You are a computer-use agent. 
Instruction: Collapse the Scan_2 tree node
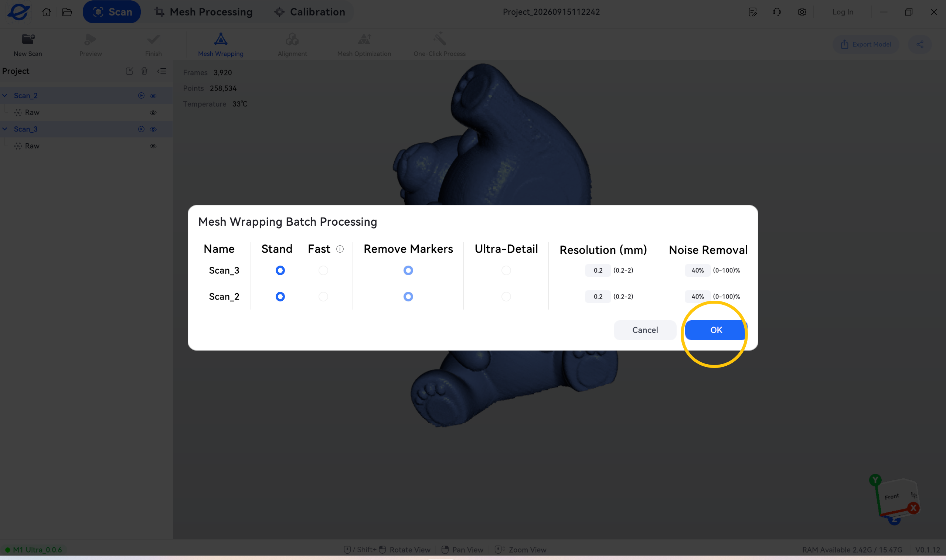tap(5, 95)
